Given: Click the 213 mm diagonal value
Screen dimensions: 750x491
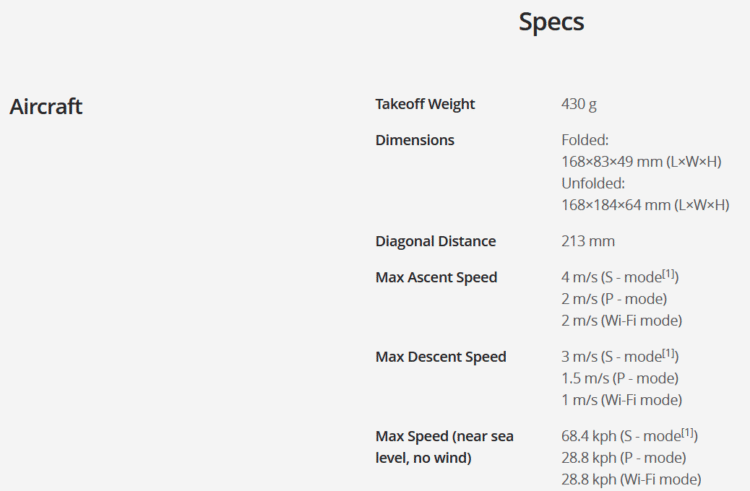Looking at the screenshot, I should 588,241.
